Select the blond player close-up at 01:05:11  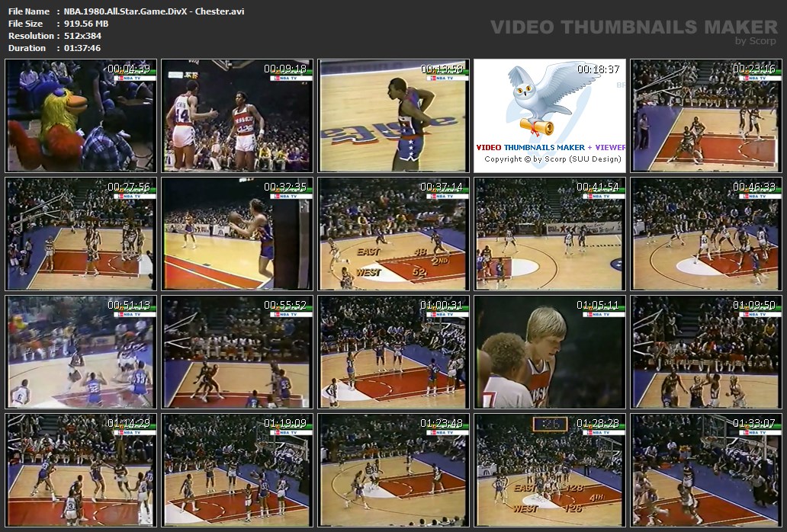(550, 352)
